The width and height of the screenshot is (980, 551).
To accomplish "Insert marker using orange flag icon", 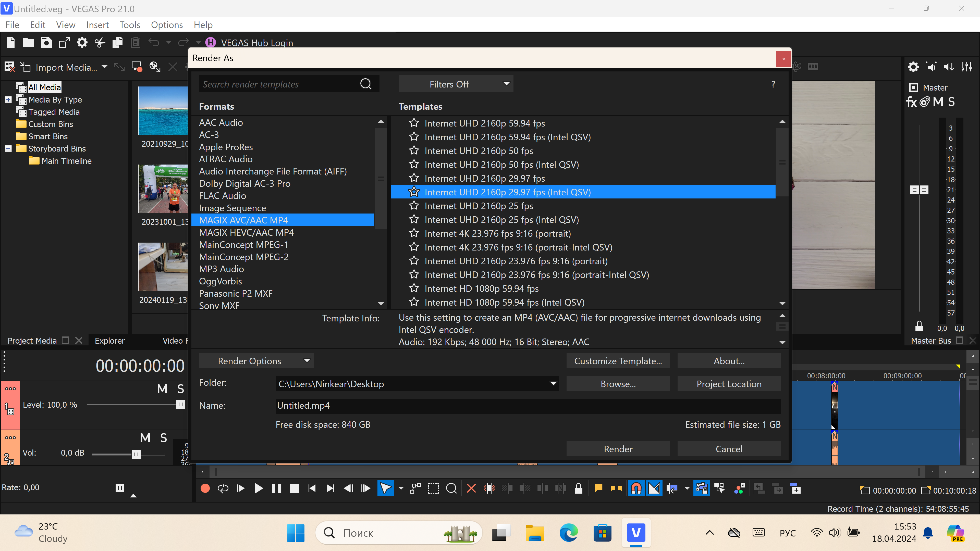I will 598,488.
